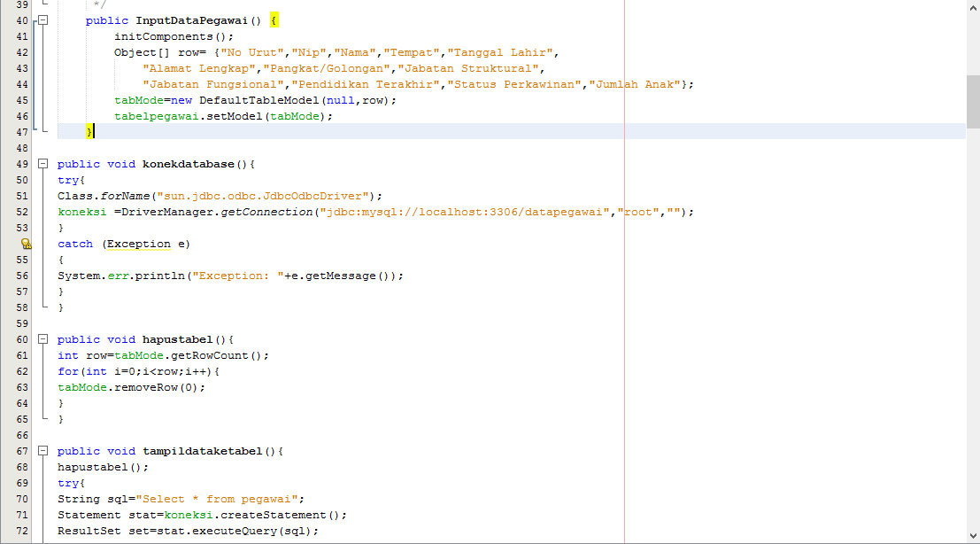Click the underlined Exception class name
Screen dimensions: 980x544
138,244
